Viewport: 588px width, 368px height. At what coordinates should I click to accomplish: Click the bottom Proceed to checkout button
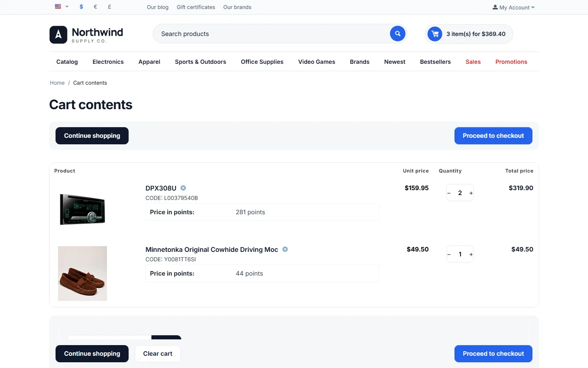point(493,354)
